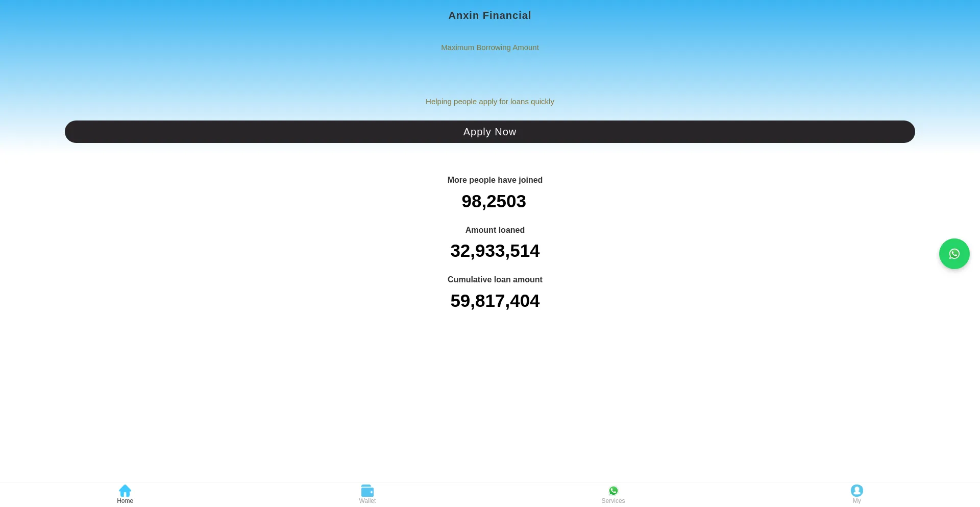
Task: Switch to the My tab label
Action: point(857,501)
